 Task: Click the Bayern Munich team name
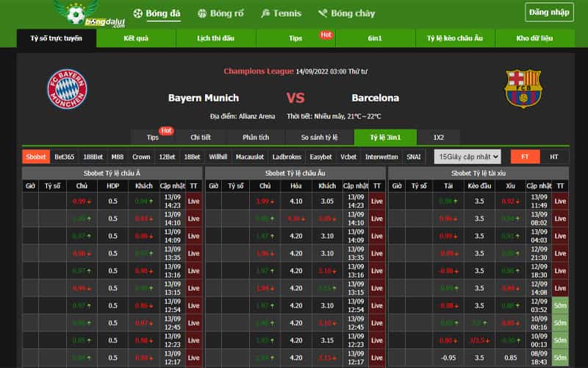click(204, 98)
